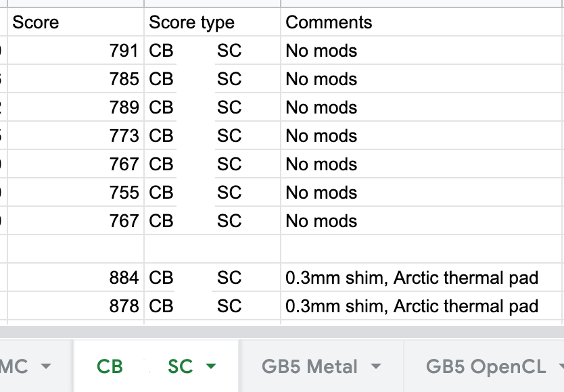
Task: Select the CB SC sheet tab
Action: (x=144, y=367)
